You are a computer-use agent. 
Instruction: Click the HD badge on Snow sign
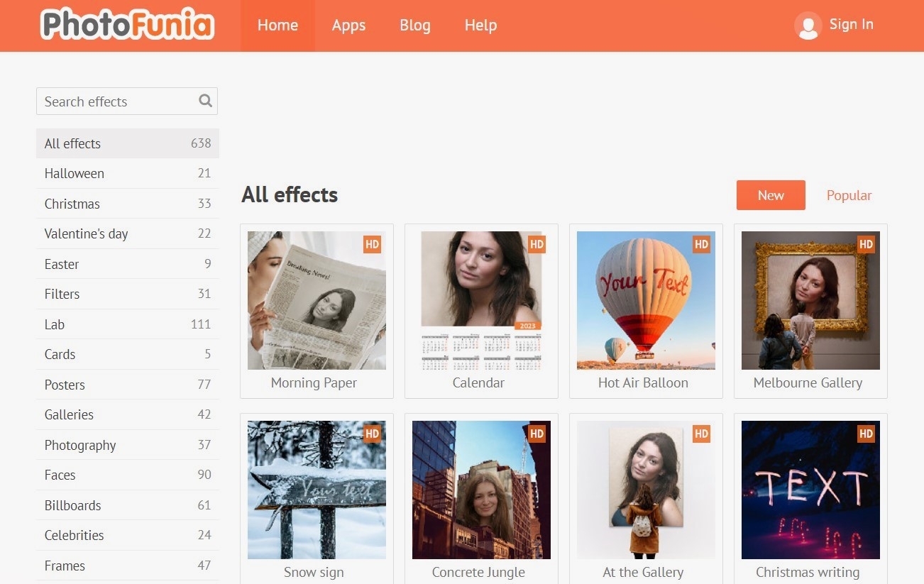[371, 434]
